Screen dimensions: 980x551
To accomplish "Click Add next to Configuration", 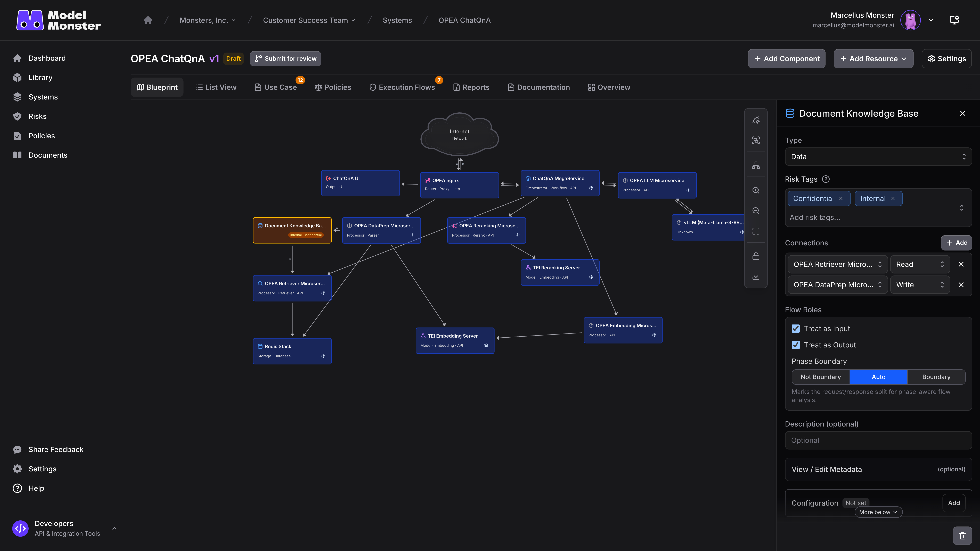I will click(x=954, y=503).
